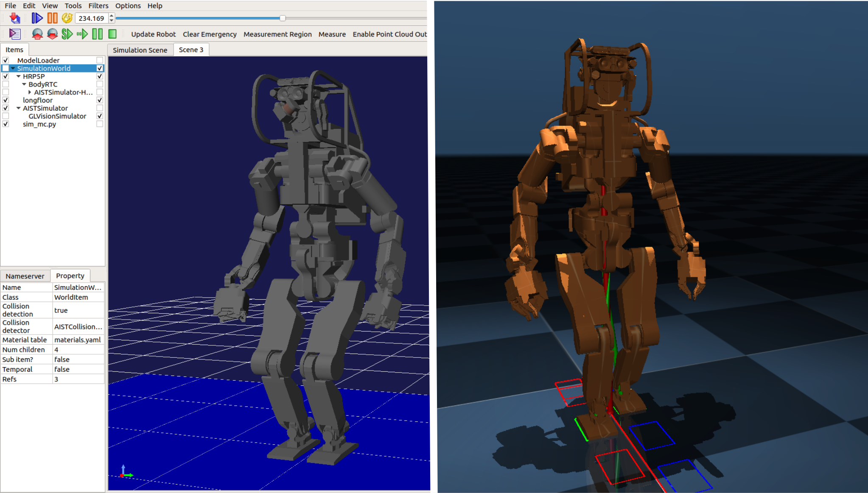This screenshot has width=868, height=493.
Task: Resume simulation from current state (green arrow)
Action: point(82,34)
